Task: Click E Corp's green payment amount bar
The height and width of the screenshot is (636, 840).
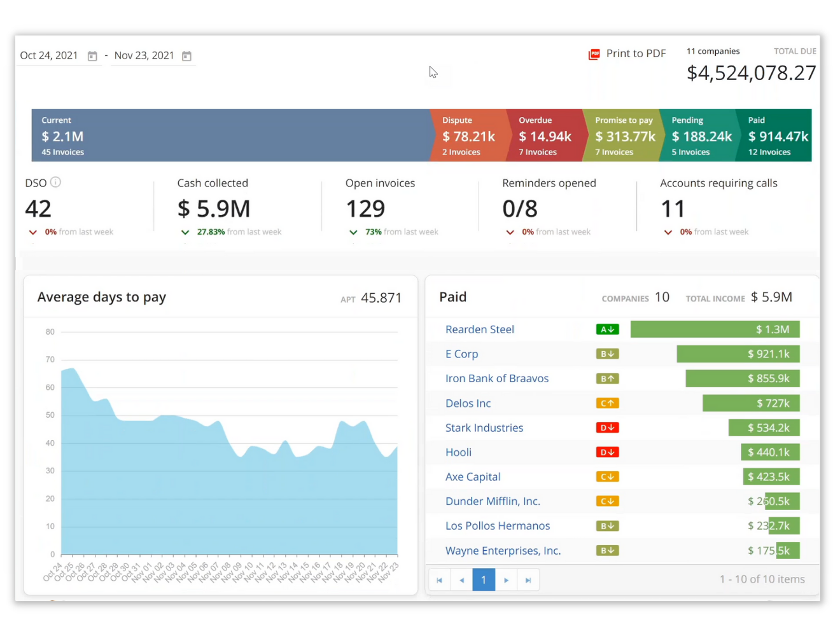Action: 738,354
